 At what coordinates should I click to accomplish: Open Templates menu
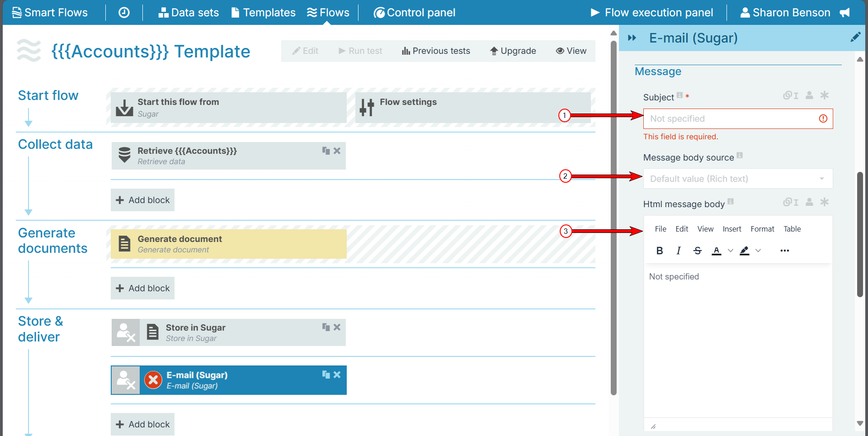click(263, 12)
